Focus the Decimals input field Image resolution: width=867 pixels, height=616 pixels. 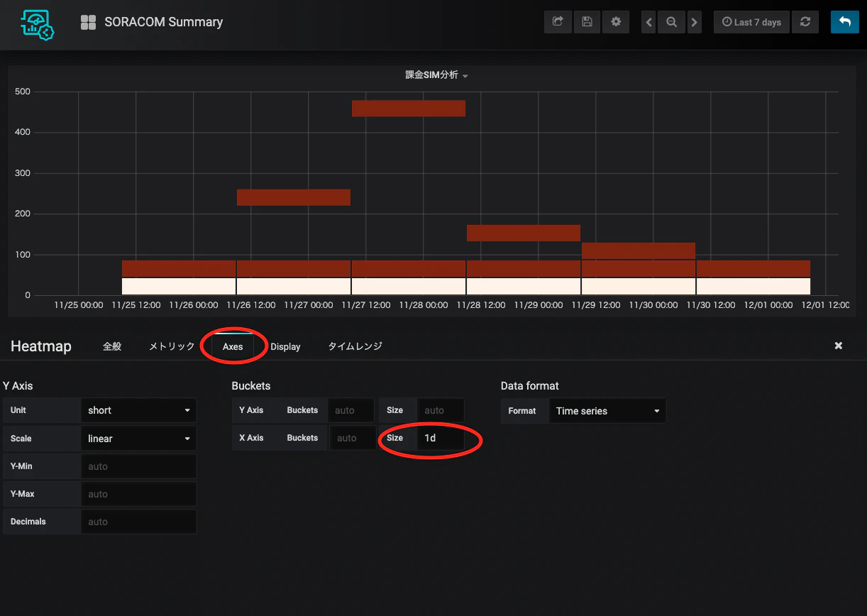(139, 522)
